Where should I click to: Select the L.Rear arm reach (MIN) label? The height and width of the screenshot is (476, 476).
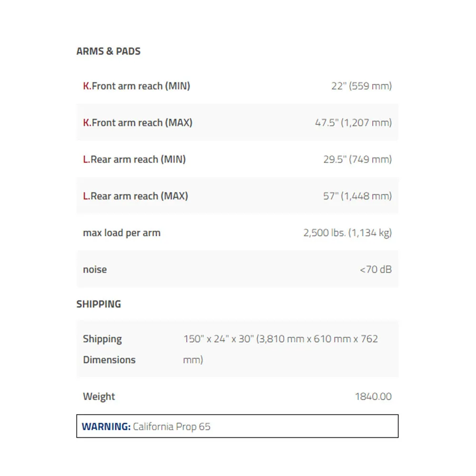(134, 159)
